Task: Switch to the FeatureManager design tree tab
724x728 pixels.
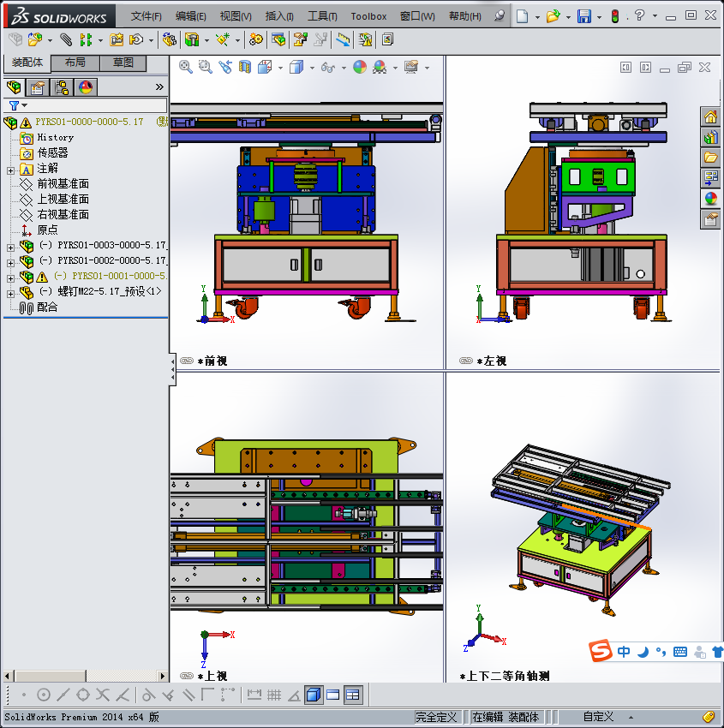Action: [14, 87]
